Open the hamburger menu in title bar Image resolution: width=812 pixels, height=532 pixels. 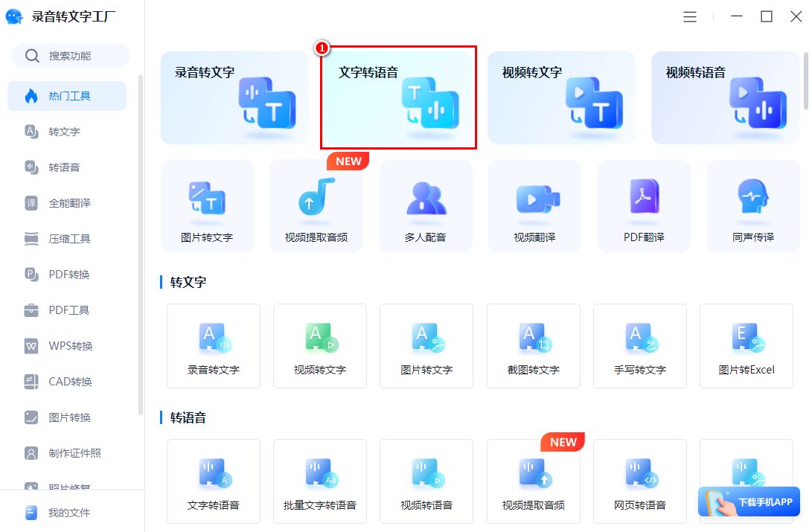pyautogui.click(x=690, y=17)
